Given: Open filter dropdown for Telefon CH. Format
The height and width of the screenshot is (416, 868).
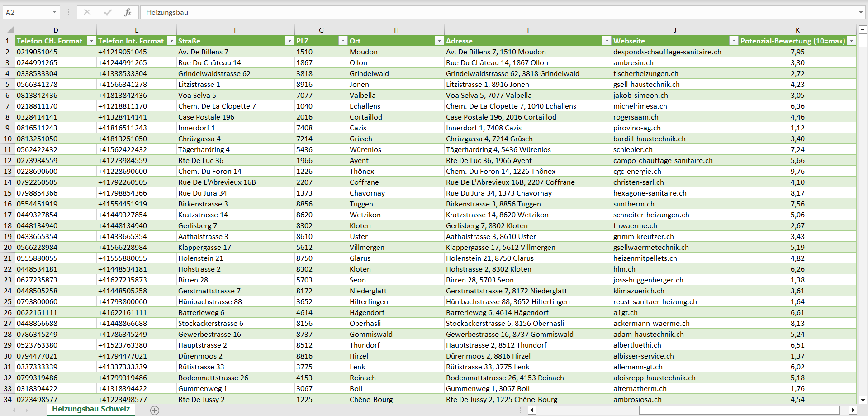Looking at the screenshot, I should (x=91, y=41).
